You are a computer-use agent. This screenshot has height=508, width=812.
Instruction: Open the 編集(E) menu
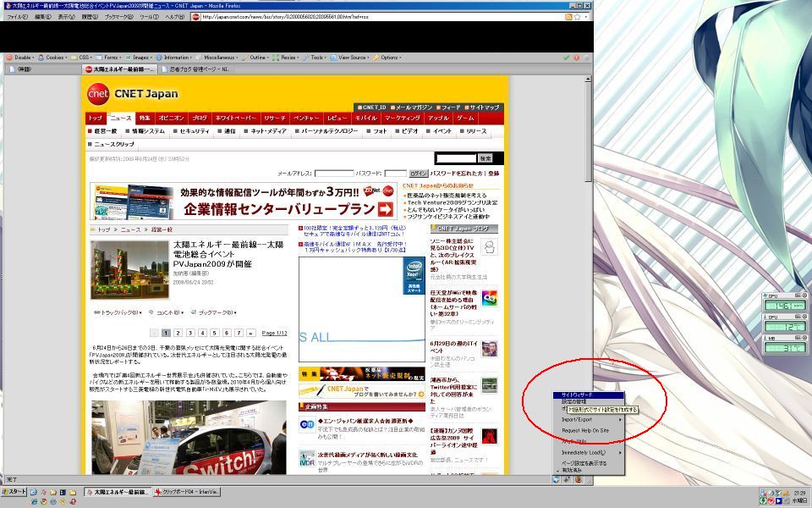click(43, 17)
